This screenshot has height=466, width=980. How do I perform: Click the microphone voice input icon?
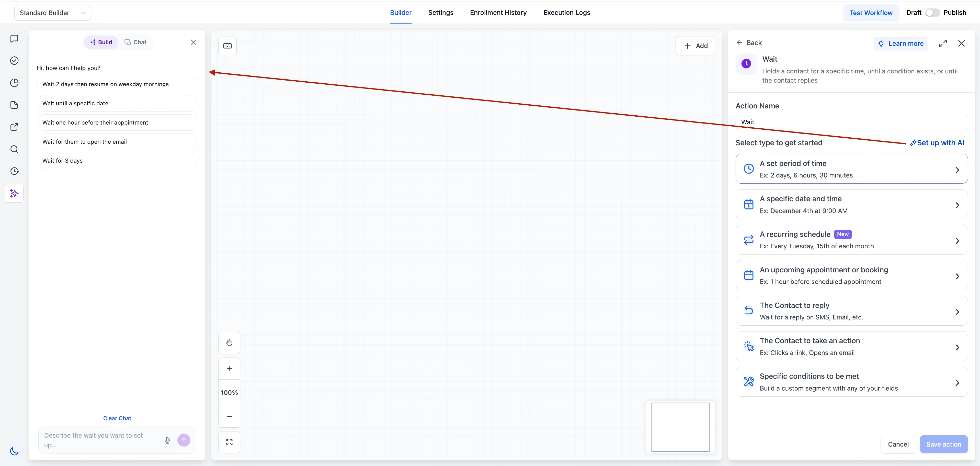167,440
